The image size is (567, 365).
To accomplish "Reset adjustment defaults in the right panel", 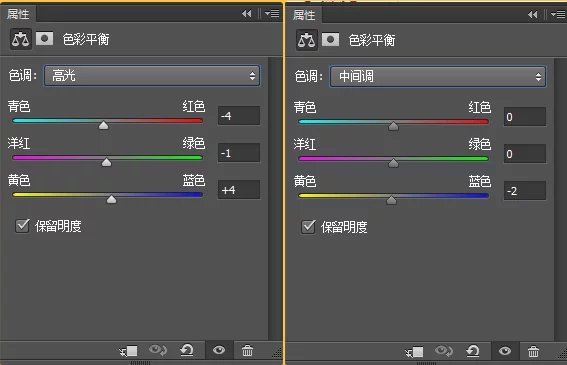I will [x=473, y=351].
